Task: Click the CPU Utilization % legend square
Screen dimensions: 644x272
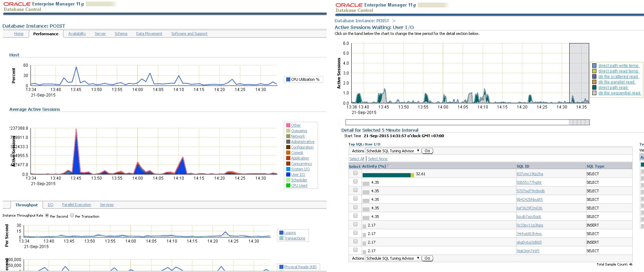Action: (288, 79)
